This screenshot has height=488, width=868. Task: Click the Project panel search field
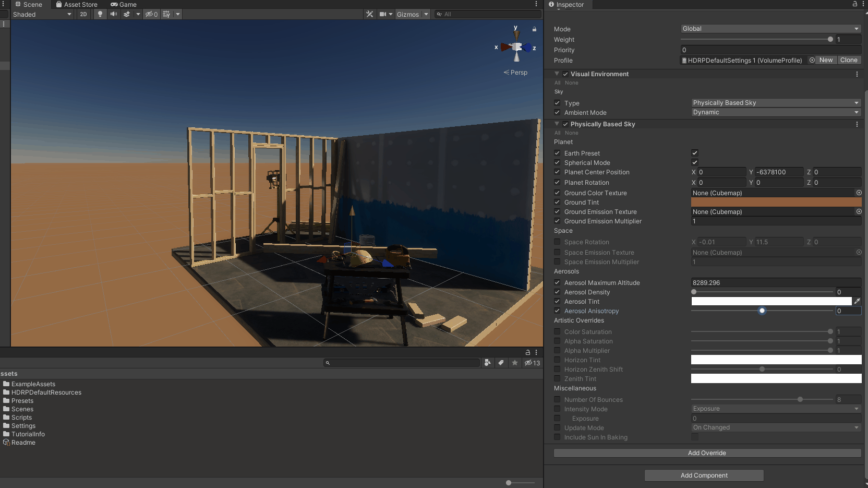pyautogui.click(x=402, y=363)
